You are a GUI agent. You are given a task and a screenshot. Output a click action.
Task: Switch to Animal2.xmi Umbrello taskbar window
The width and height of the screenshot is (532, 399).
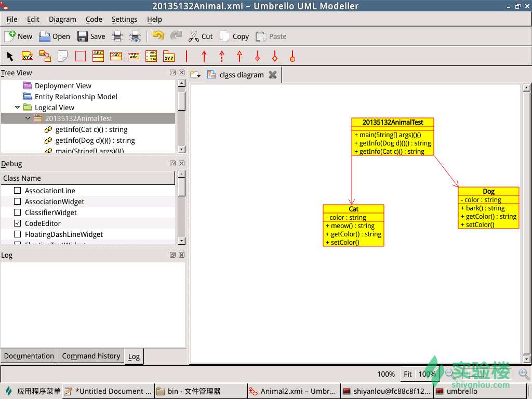click(x=293, y=391)
